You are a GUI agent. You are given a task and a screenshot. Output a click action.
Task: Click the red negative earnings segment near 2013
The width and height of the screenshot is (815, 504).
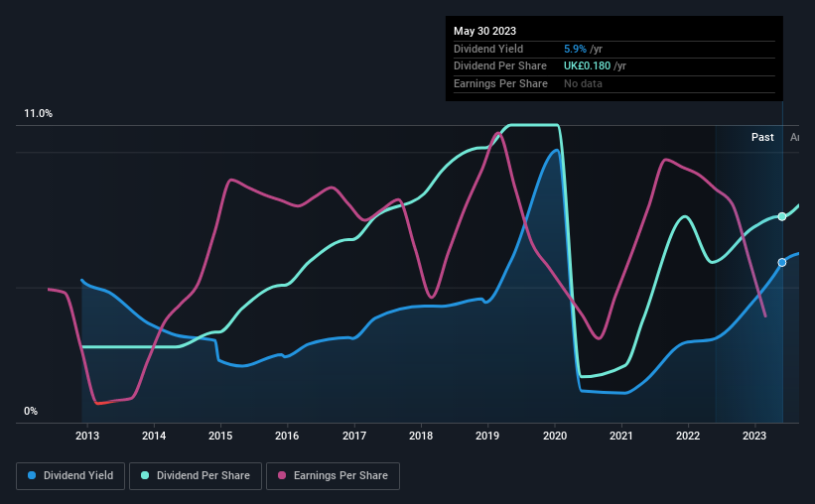click(x=106, y=402)
